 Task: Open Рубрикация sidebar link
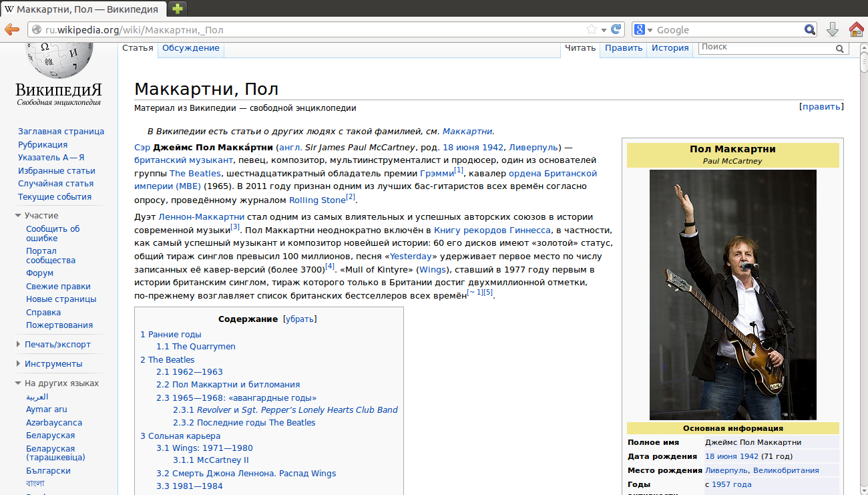click(43, 144)
